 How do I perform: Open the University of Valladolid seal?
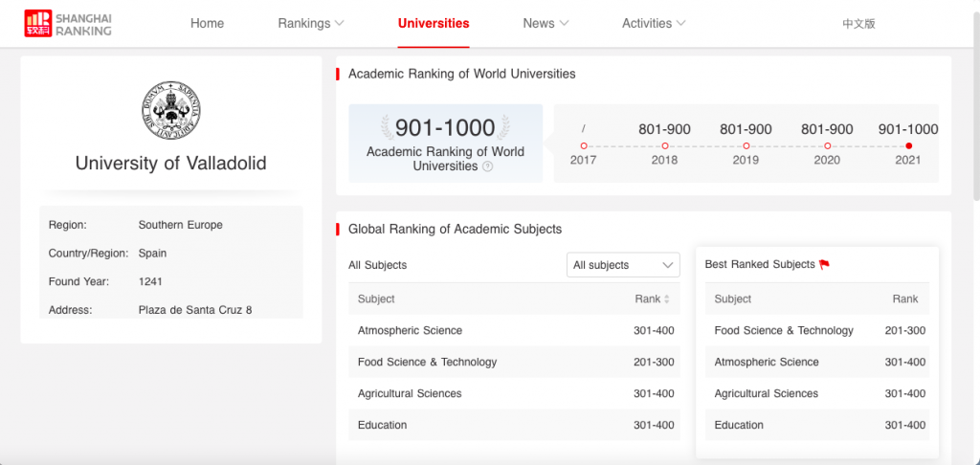click(x=170, y=111)
